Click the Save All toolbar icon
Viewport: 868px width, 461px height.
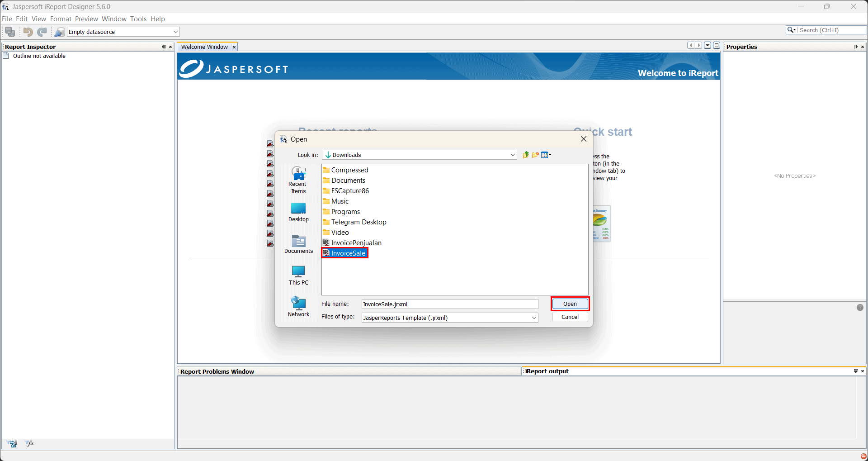tap(10, 32)
